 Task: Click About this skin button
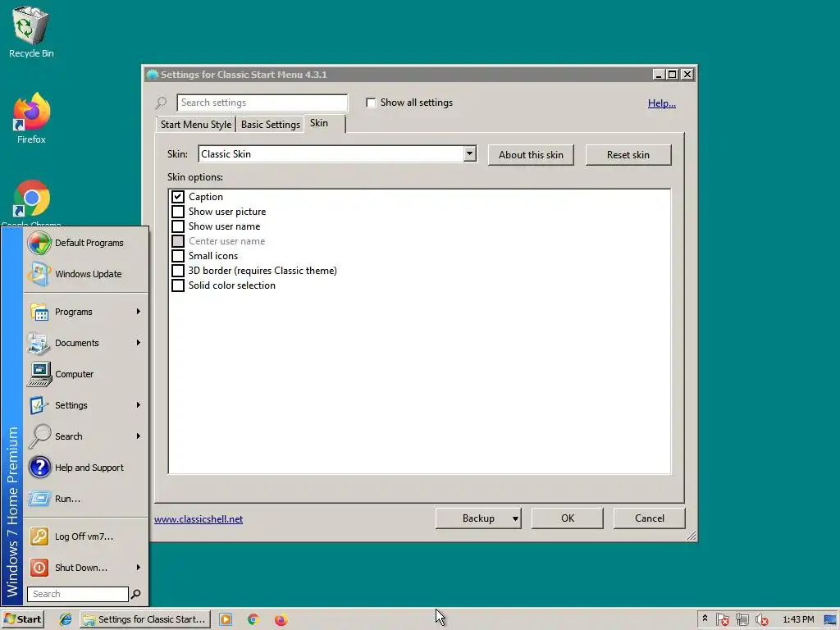point(531,155)
